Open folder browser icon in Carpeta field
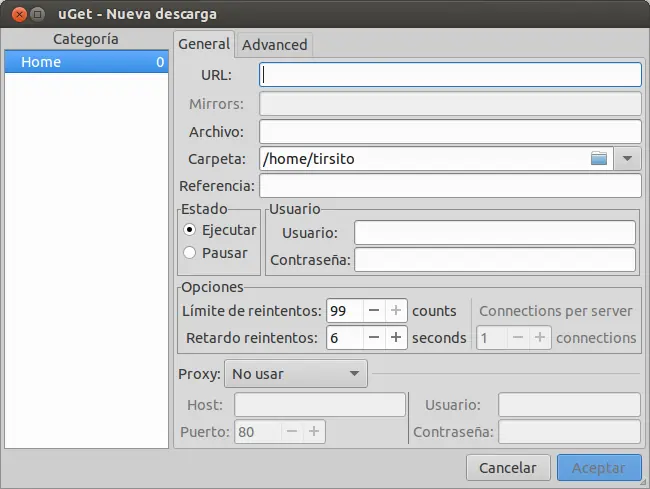This screenshot has height=489, width=650. click(x=599, y=158)
